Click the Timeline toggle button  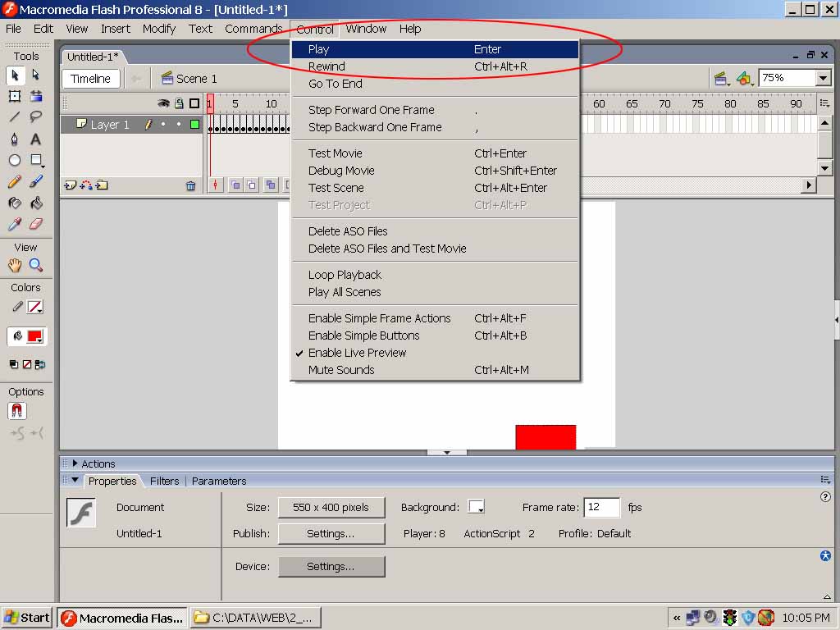point(90,79)
